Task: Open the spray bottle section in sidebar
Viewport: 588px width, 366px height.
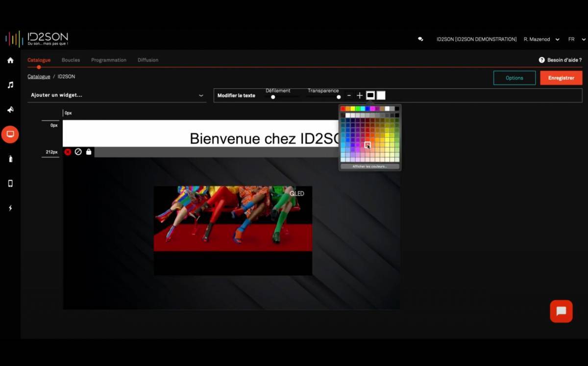Action: pos(10,158)
